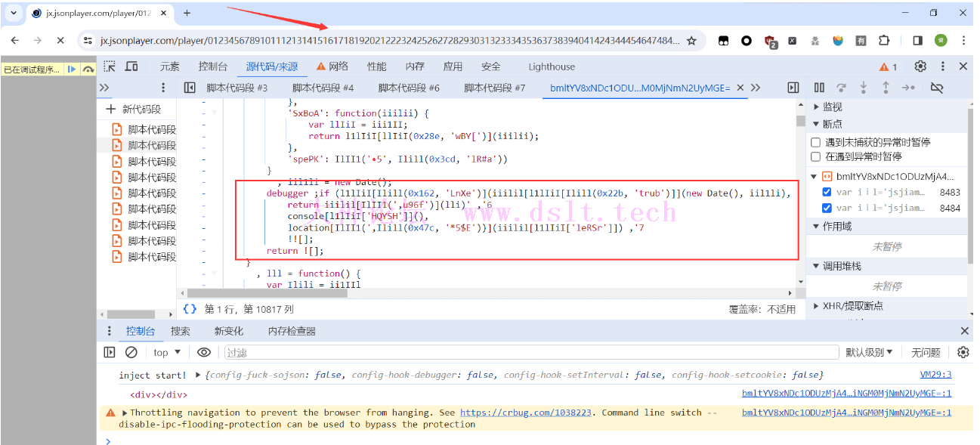Click the console 过滤 filter input field
This screenshot has width=980, height=445.
coord(529,352)
